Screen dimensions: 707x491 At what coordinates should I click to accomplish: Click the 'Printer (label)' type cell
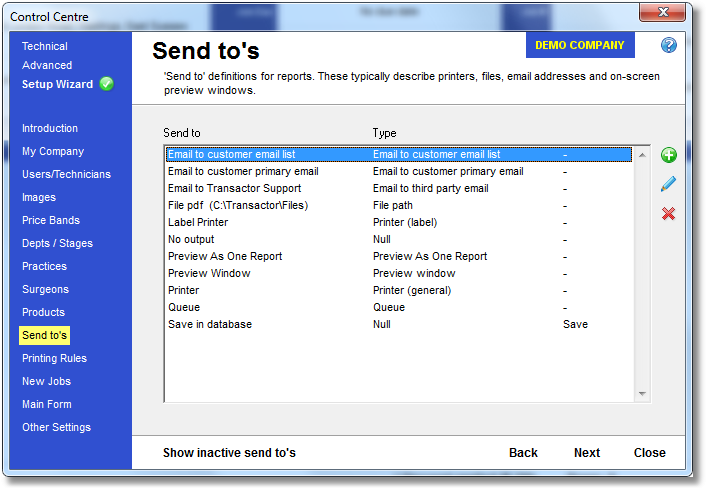(x=405, y=222)
